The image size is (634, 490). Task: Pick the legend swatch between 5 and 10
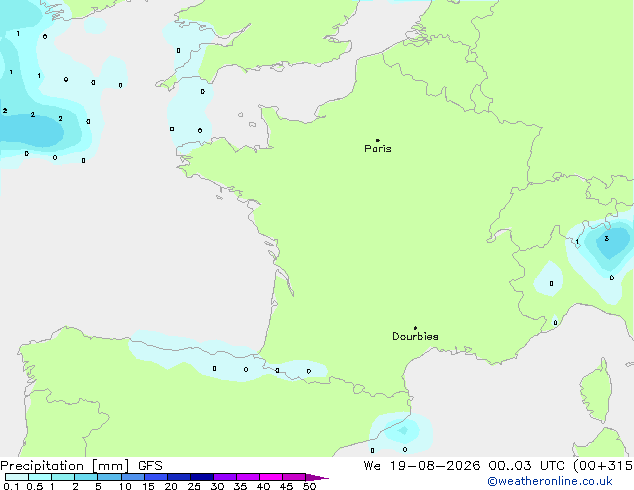(109, 477)
